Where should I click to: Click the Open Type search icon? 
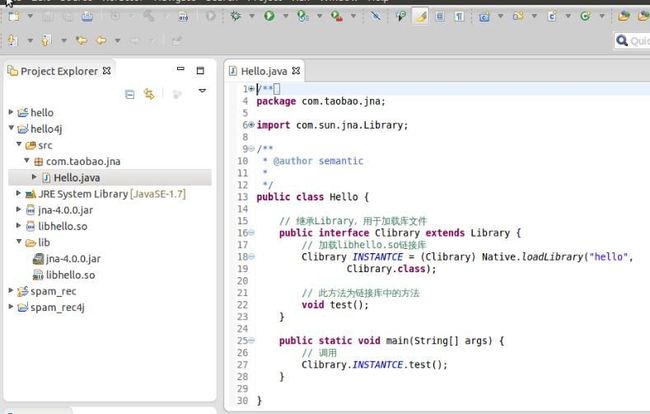(x=400, y=16)
